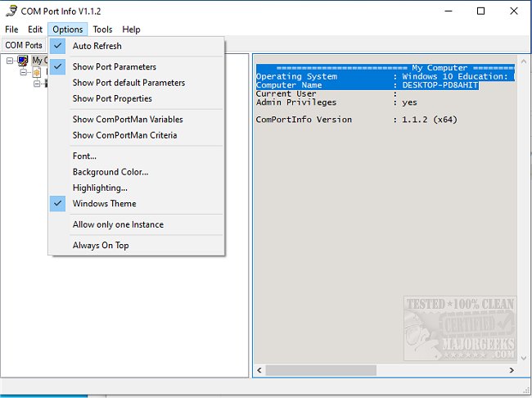The width and height of the screenshot is (532, 398).
Task: Switch to the COM Ports tab
Action: [x=23, y=45]
